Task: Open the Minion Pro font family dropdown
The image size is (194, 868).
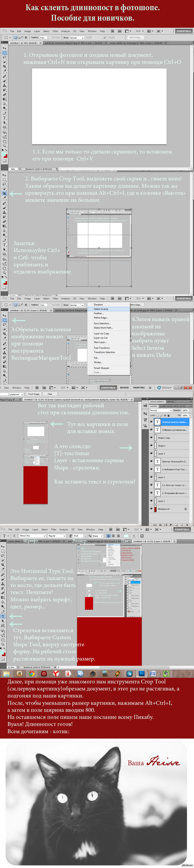Action: 32,536
